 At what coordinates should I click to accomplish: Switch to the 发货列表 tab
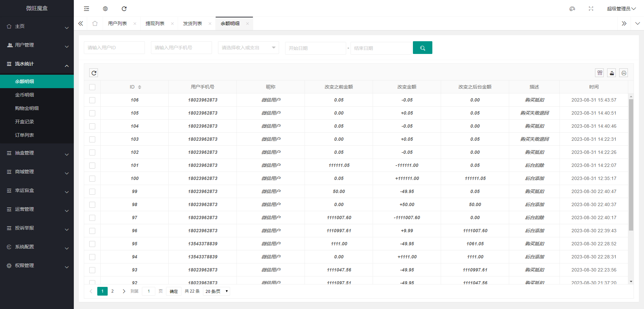[x=193, y=23]
